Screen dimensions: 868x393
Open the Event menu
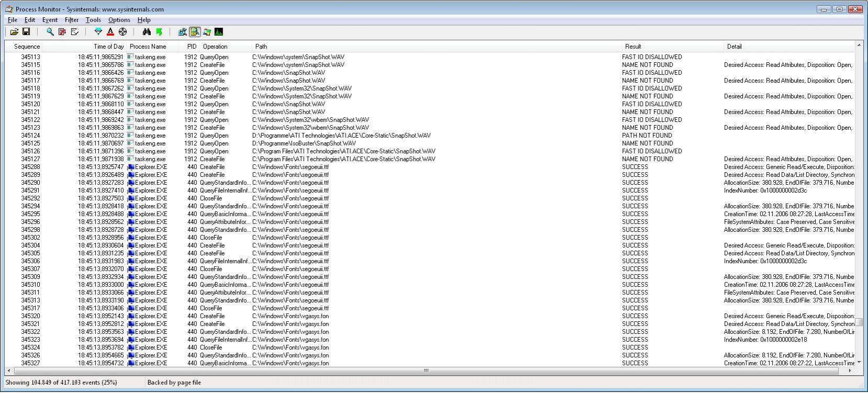[x=50, y=20]
